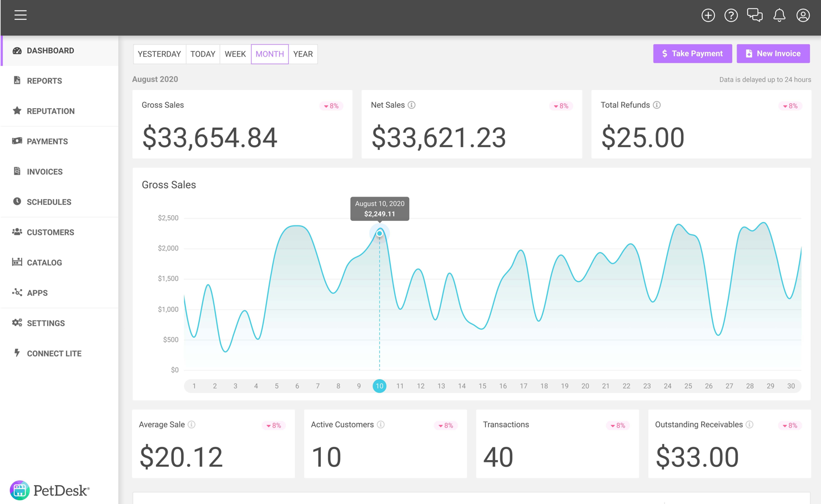
Task: Open the help question mark icon
Action: (731, 16)
